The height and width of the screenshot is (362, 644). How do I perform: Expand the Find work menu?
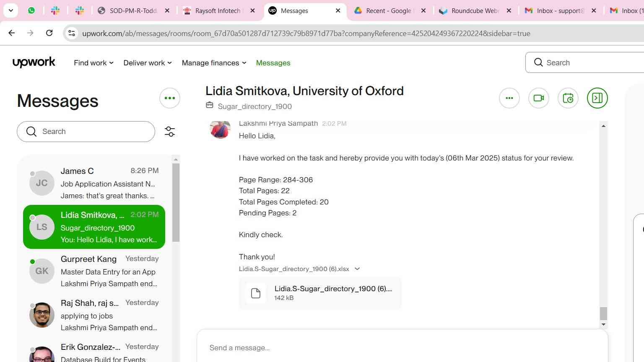93,63
